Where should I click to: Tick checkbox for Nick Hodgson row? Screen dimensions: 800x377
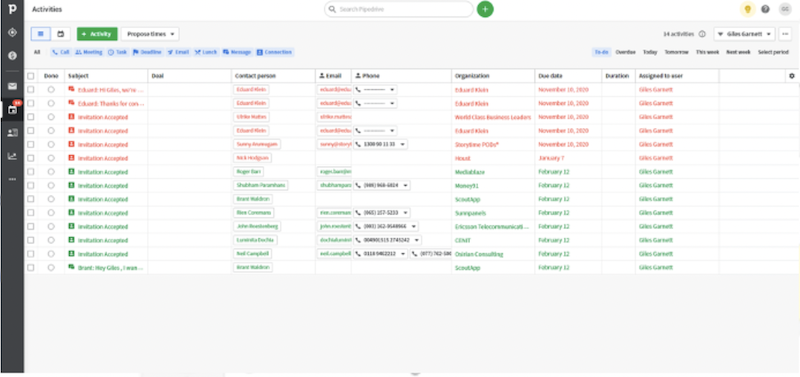[x=31, y=158]
